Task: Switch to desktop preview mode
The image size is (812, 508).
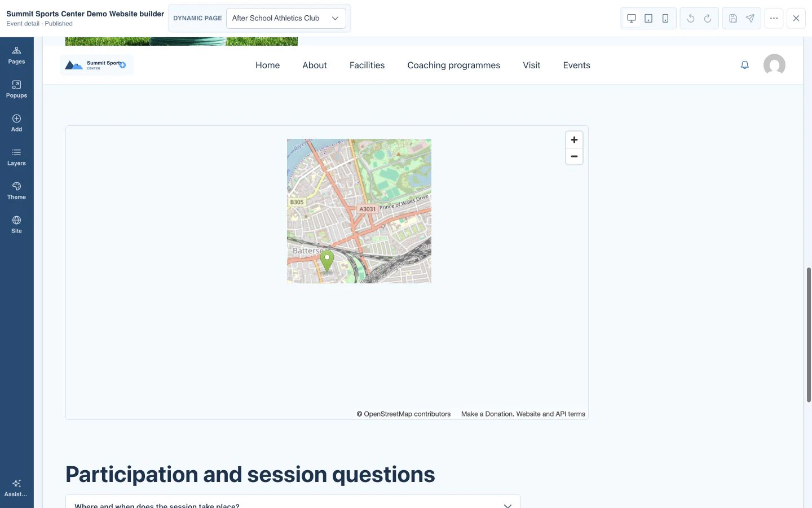Action: click(x=632, y=18)
